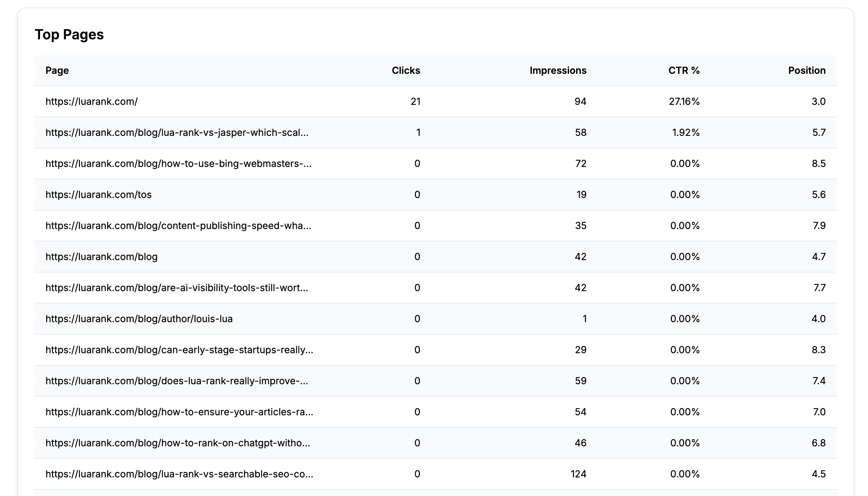Open the lua-rank-vs-searchable-seo-co... link

[179, 474]
